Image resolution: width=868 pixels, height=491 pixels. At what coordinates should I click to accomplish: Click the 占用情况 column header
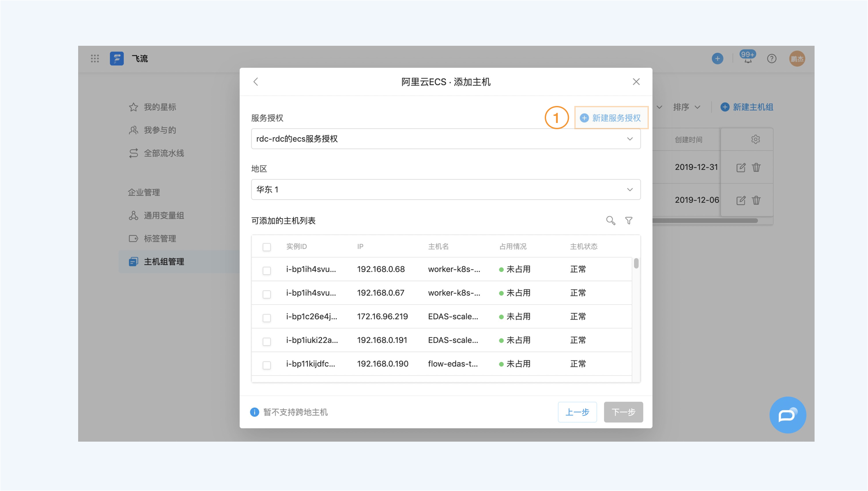tap(513, 246)
